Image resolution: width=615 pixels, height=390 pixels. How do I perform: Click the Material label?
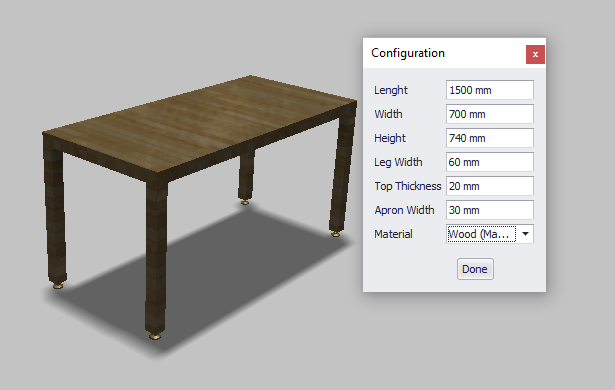(393, 234)
